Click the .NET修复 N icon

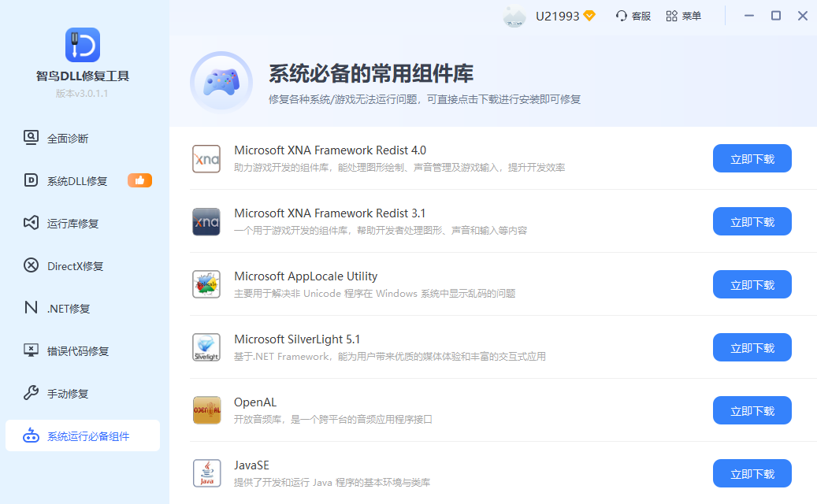(x=31, y=308)
